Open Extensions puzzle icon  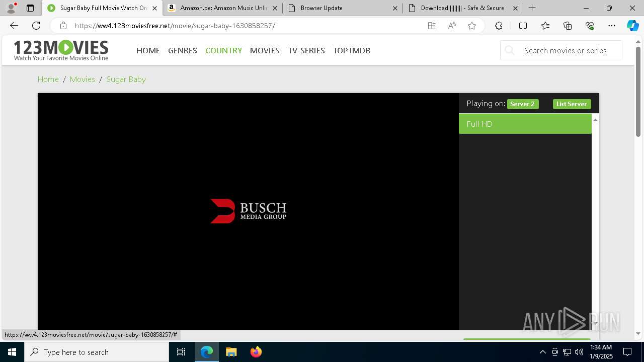(499, 26)
